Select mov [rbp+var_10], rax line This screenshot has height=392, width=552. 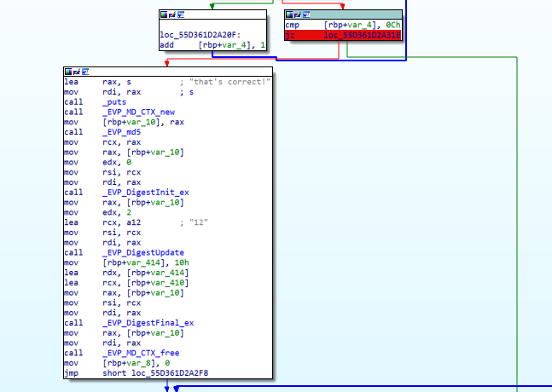point(125,122)
